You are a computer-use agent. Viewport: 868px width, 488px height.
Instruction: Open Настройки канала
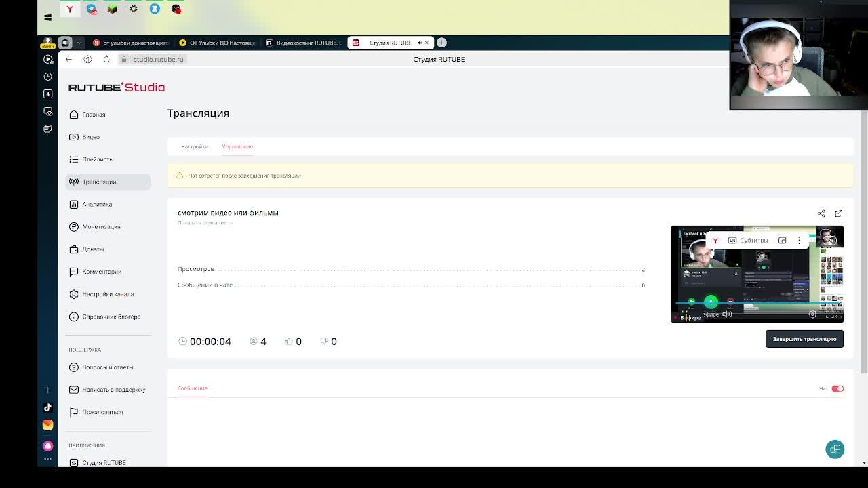(108, 294)
